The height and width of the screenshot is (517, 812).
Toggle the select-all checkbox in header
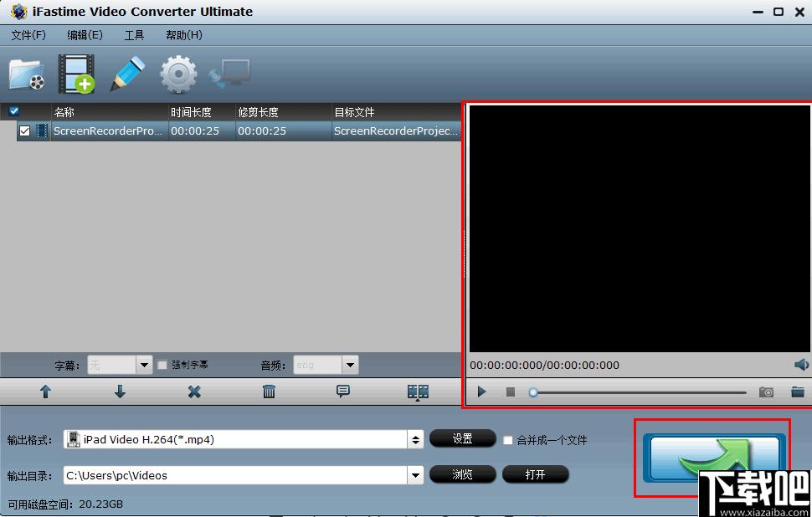pos(14,110)
